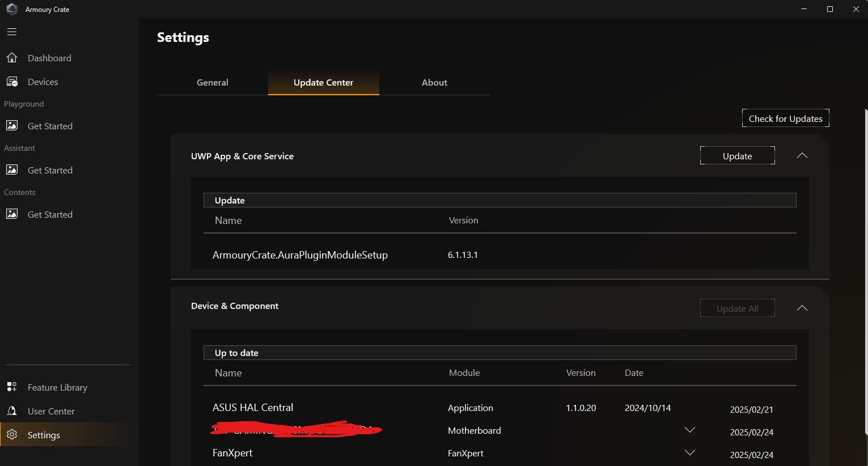Expand the FanXpert row details
This screenshot has height=466, width=868.
coord(689,452)
